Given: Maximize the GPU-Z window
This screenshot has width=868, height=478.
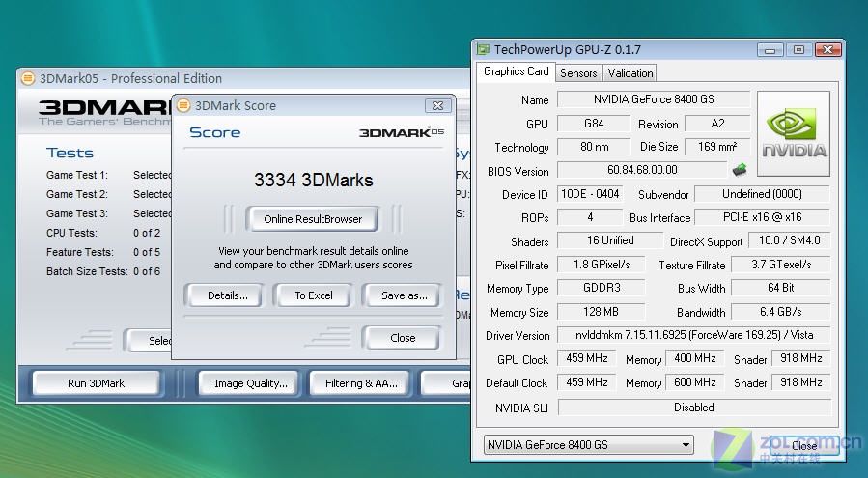Looking at the screenshot, I should [x=798, y=50].
